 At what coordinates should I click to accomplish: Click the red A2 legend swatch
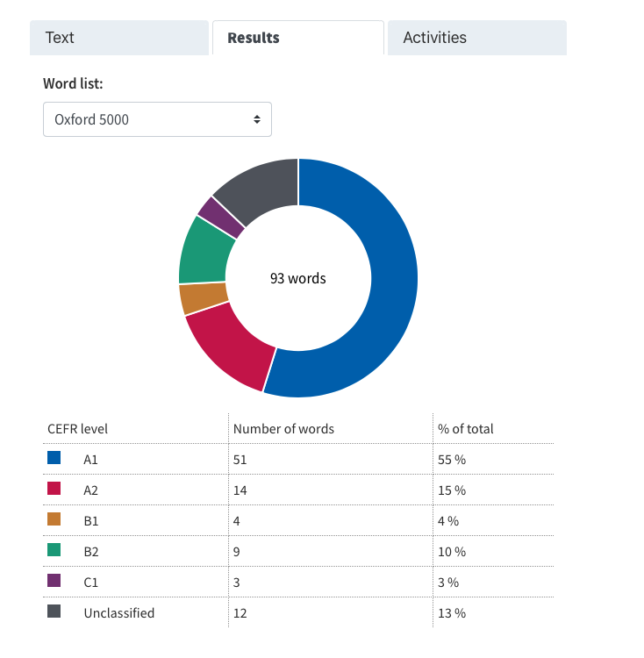coord(54,489)
